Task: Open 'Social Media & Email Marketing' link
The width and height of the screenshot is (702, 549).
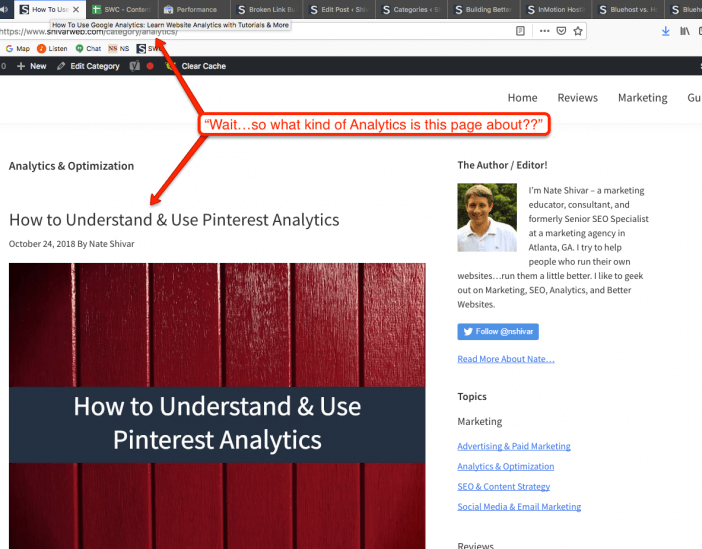Action: pyautogui.click(x=519, y=507)
